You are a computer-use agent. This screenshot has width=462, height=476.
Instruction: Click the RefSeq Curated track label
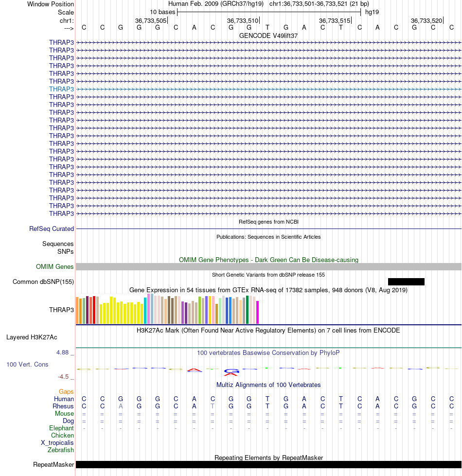click(x=52, y=229)
